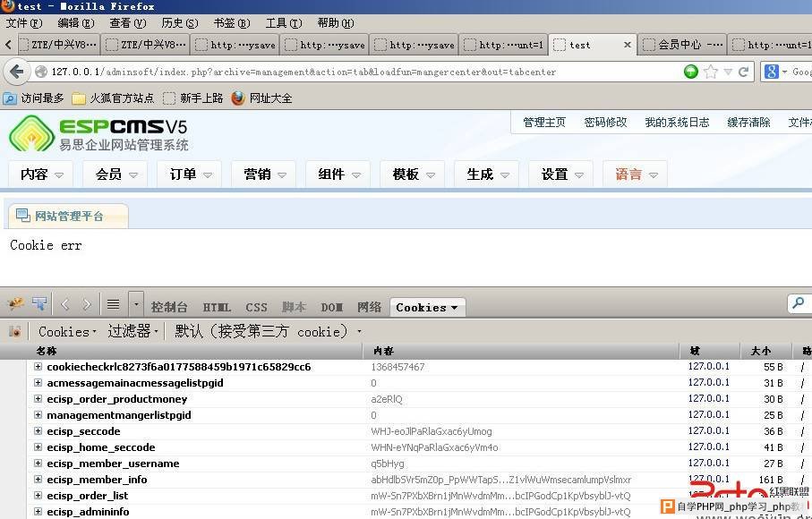Expand the 内容 navigation menu
812x519 pixels.
41,174
